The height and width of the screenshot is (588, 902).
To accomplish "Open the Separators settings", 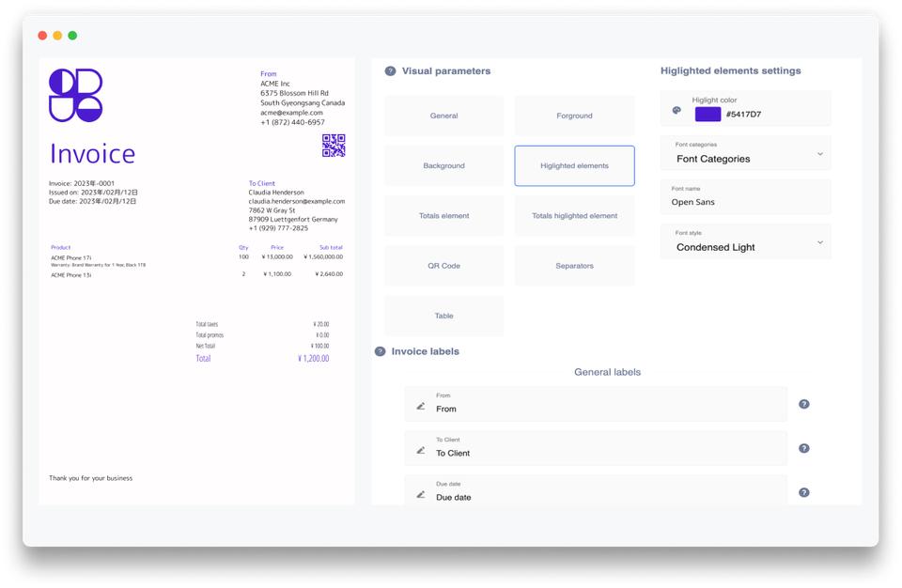I will (574, 265).
